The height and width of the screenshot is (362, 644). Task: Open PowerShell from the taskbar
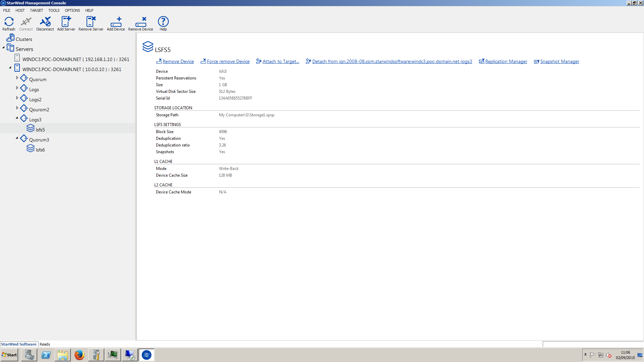pos(46,355)
